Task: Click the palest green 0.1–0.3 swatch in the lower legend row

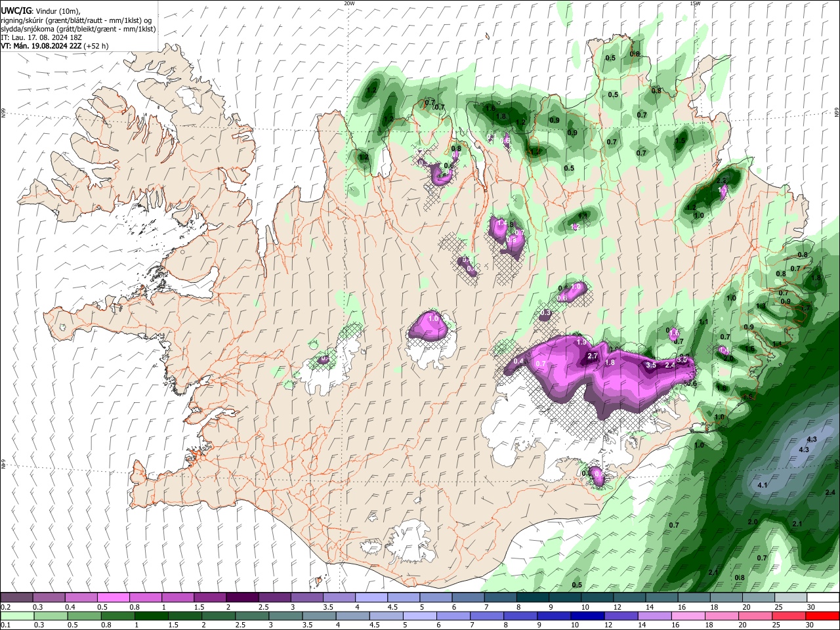Action: 17,616
